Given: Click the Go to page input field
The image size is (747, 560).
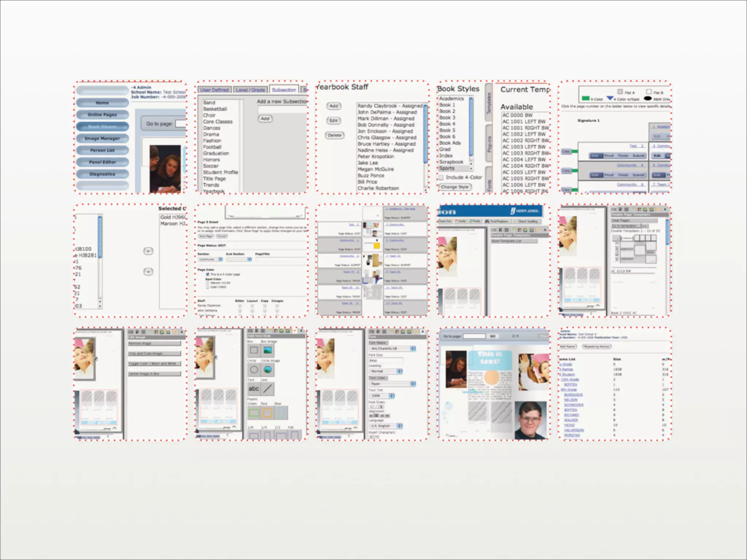Looking at the screenshot, I should click(x=474, y=336).
